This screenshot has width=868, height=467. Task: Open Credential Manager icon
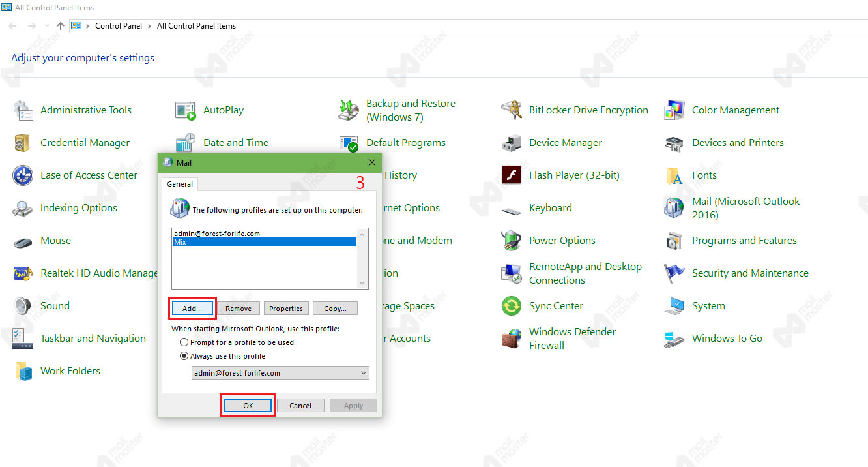tap(23, 143)
